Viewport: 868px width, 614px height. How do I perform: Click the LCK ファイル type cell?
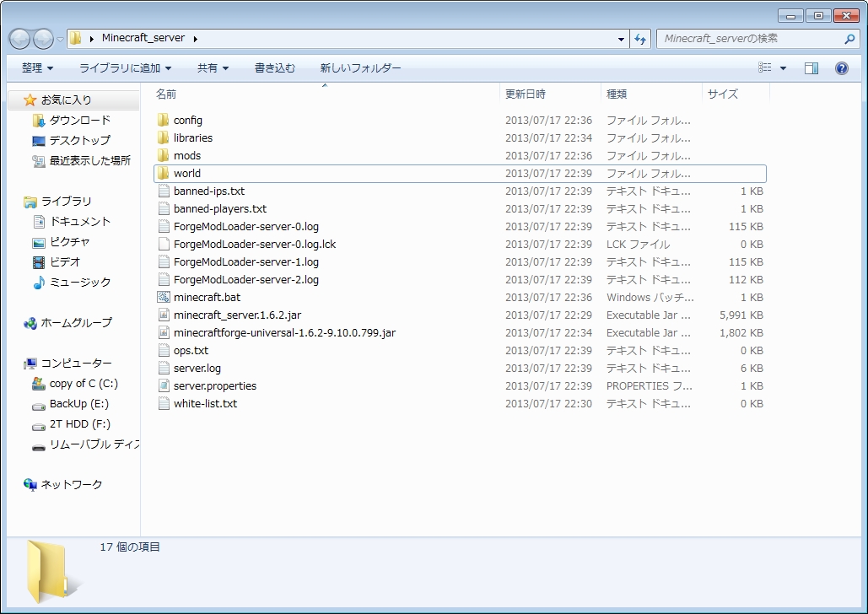(638, 244)
